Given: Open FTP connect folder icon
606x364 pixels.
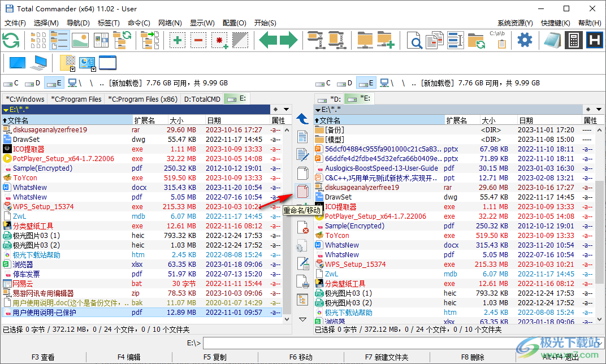Looking at the screenshot, I should coord(365,40).
